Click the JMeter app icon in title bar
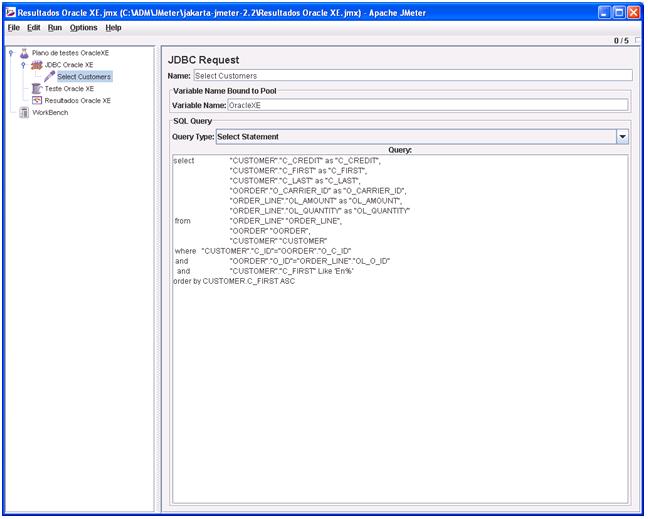648x519 pixels. click(11, 11)
